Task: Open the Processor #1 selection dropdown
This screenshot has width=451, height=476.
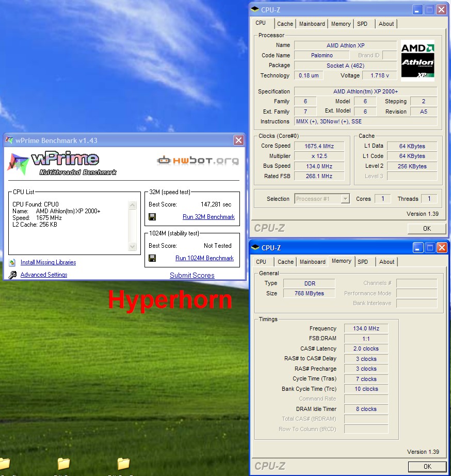Action: pos(345,199)
